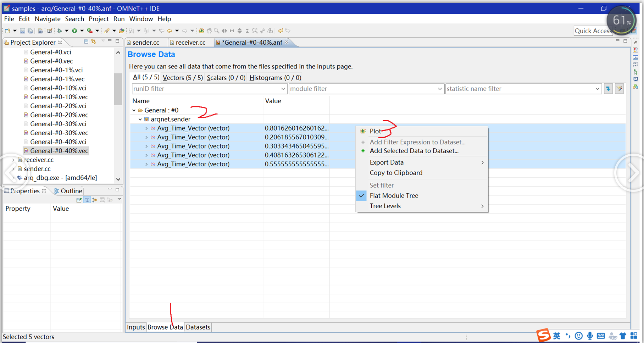Viewport: 644px width, 343px height.
Task: Open the runID filter dropdown
Action: 283,89
